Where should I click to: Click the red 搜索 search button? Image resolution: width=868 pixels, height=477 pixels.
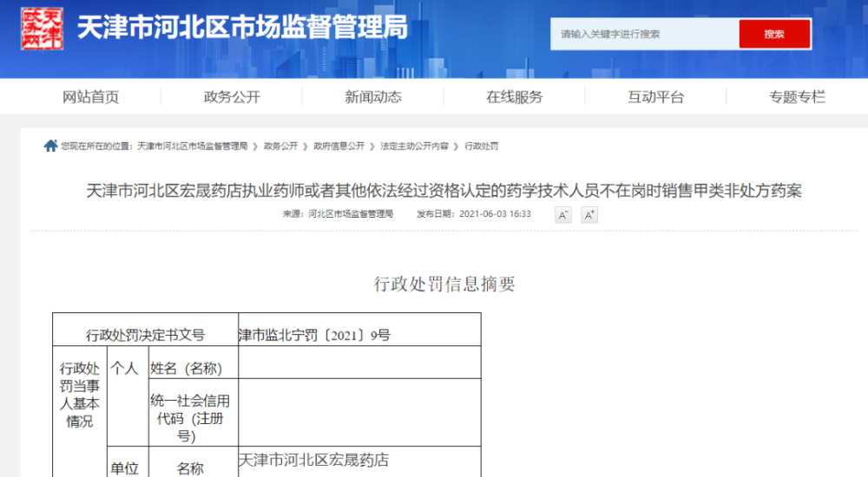coord(774,34)
